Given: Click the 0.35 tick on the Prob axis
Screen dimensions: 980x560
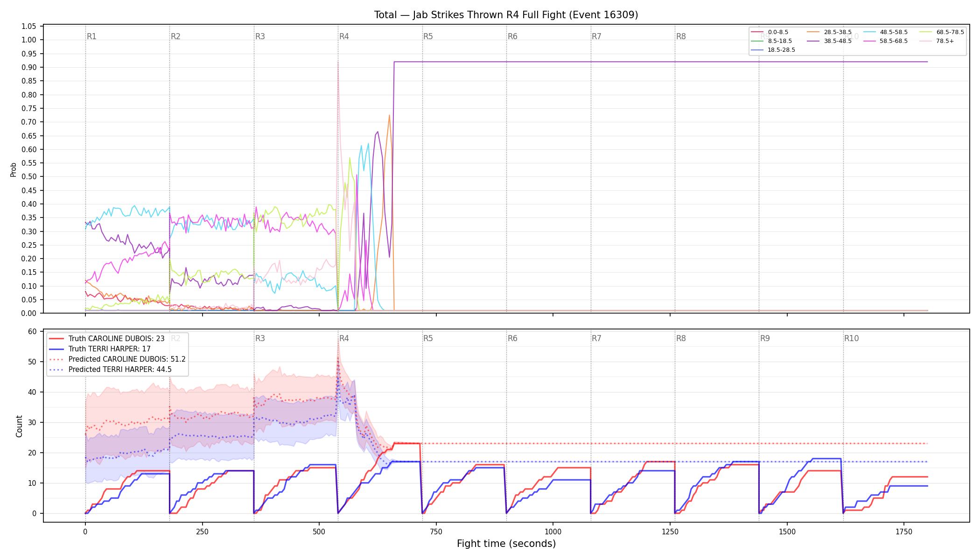Looking at the screenshot, I should coord(29,218).
